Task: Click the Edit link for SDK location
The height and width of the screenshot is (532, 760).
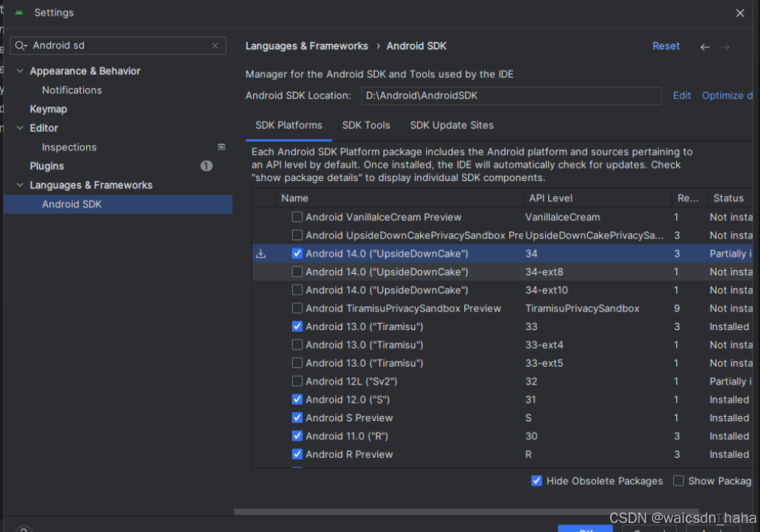Action: [x=681, y=95]
